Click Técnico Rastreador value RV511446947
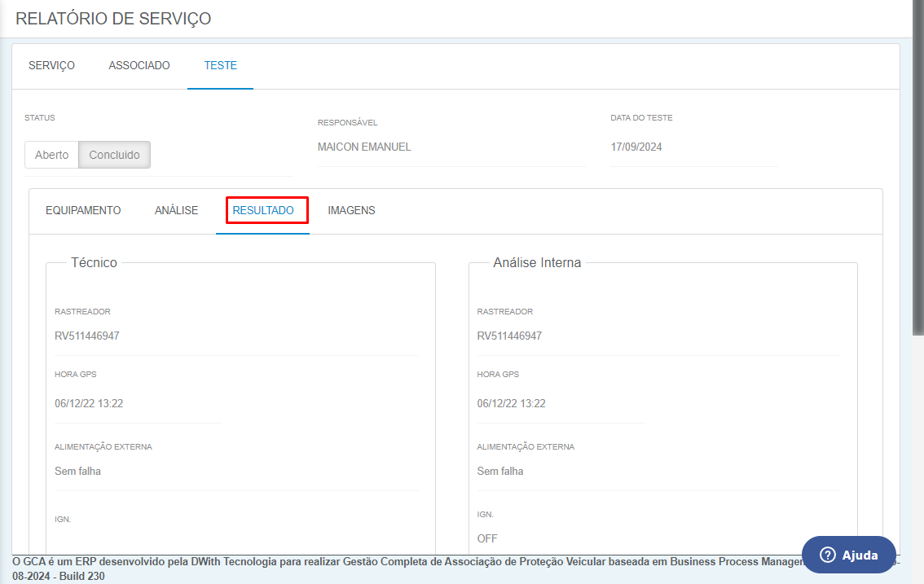Screen dimensions: 924x584 point(87,336)
